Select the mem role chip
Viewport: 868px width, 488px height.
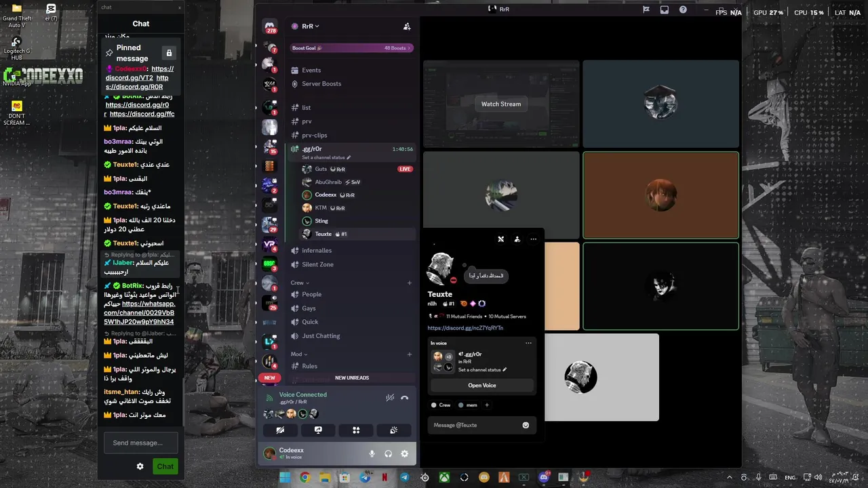pyautogui.click(x=468, y=405)
